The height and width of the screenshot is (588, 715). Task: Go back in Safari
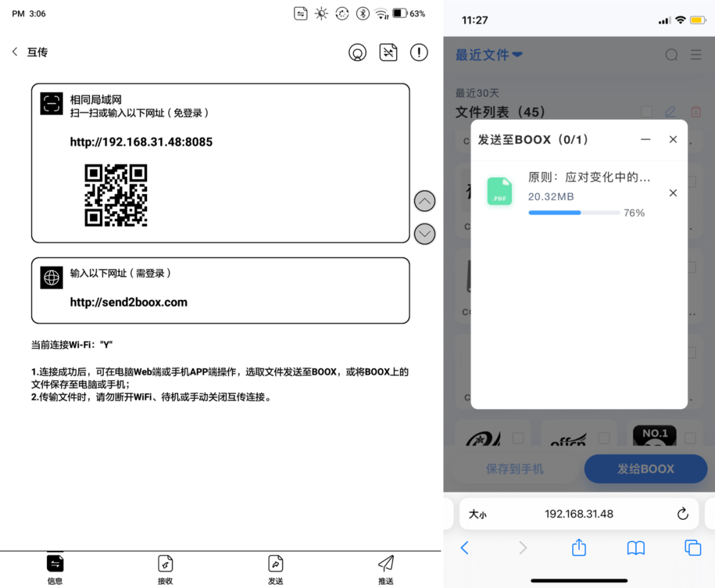click(x=465, y=548)
